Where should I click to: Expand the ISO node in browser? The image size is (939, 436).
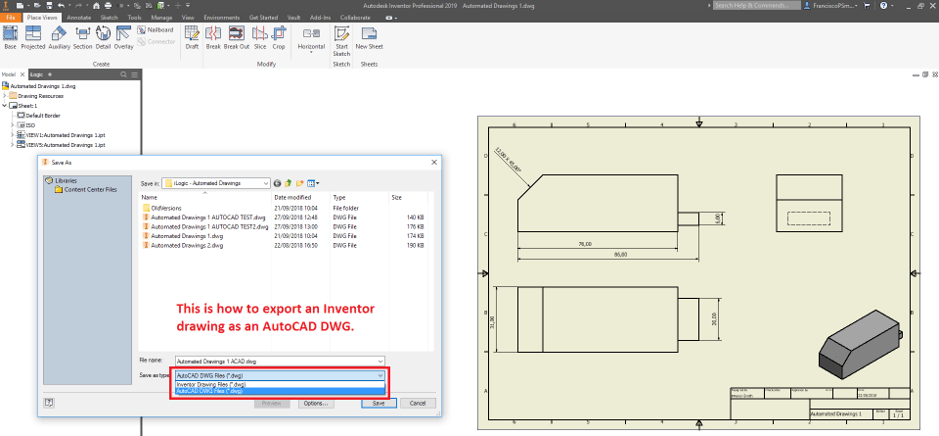pos(13,125)
